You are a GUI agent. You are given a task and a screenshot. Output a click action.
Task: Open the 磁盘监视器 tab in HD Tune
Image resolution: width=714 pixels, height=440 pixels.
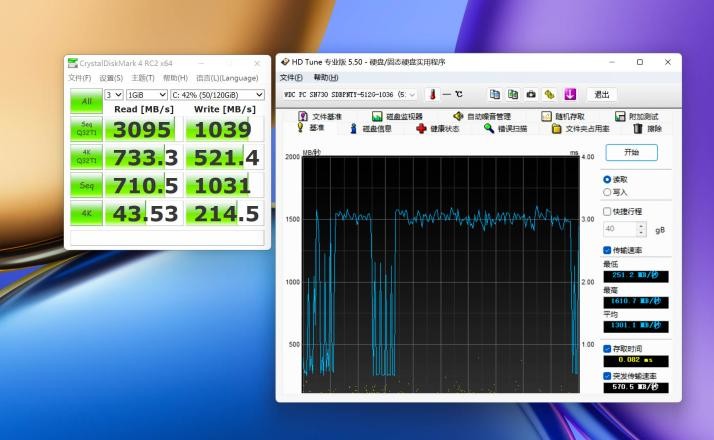[x=397, y=116]
